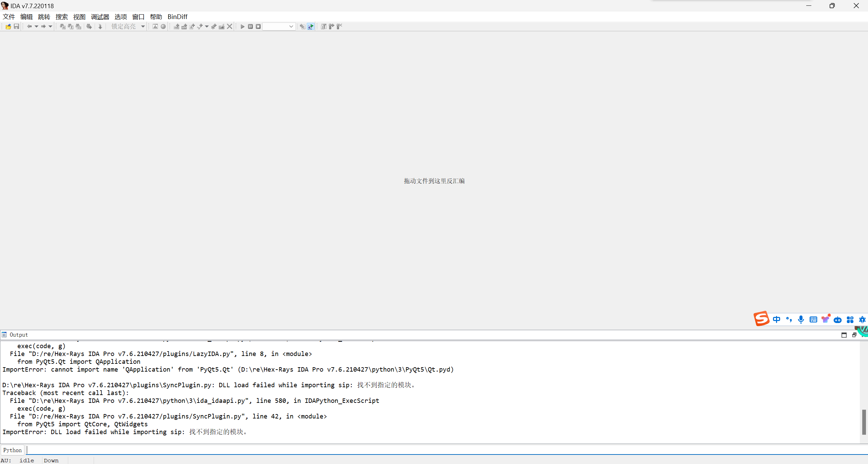Focus the Python command input field
Viewport: 868px width, 464px height.
tap(447, 450)
